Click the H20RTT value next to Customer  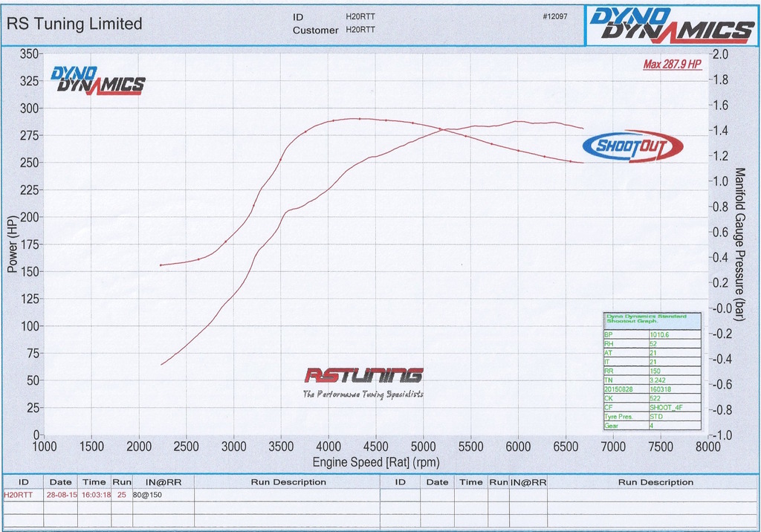(360, 30)
